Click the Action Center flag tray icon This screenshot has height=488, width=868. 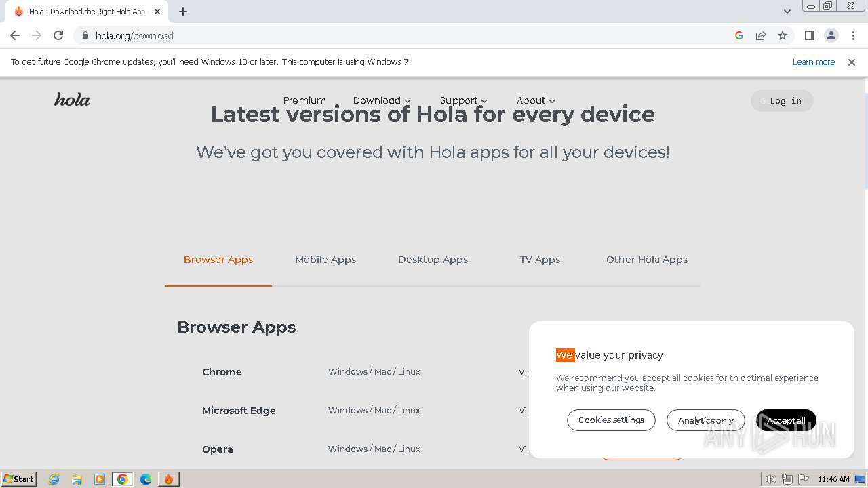(802, 479)
